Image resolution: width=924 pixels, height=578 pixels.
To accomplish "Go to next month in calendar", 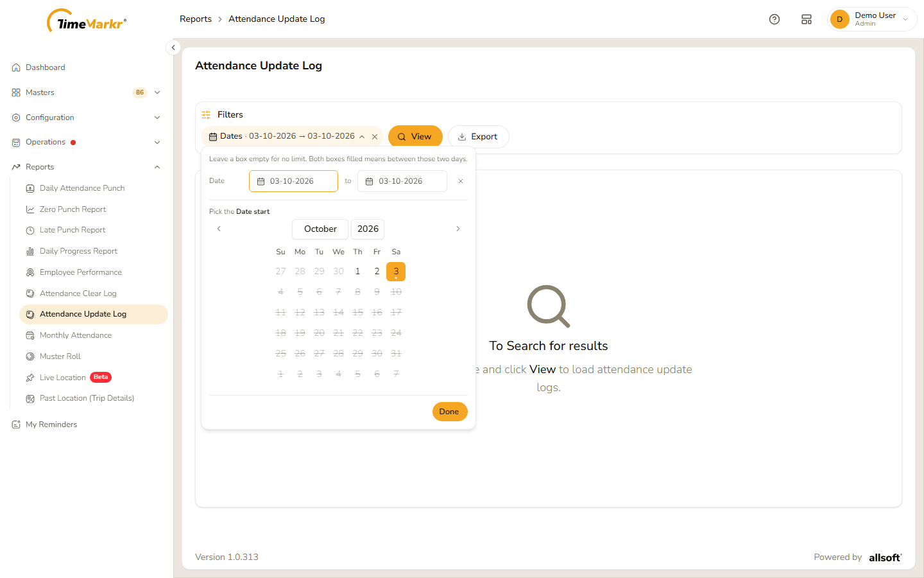I will [x=458, y=229].
